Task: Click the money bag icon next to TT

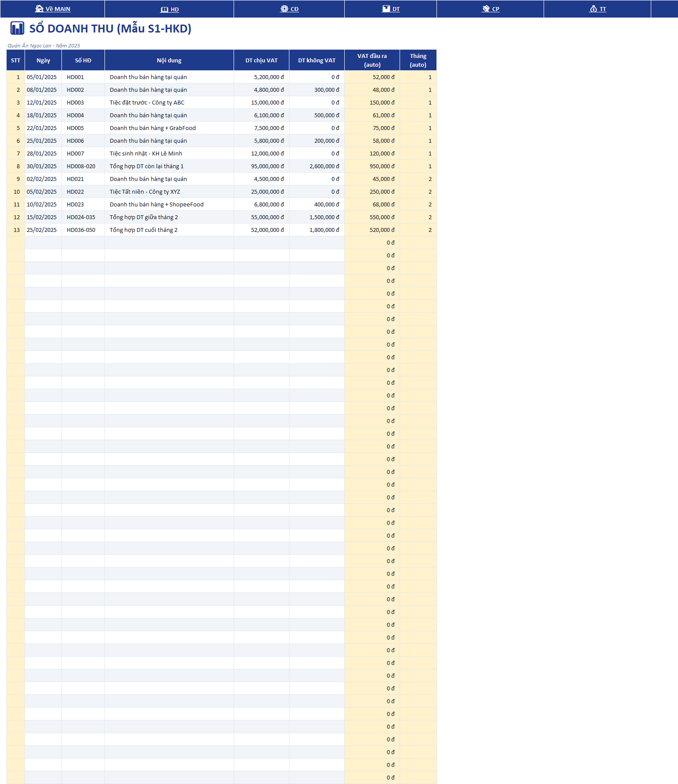Action: 594,9
